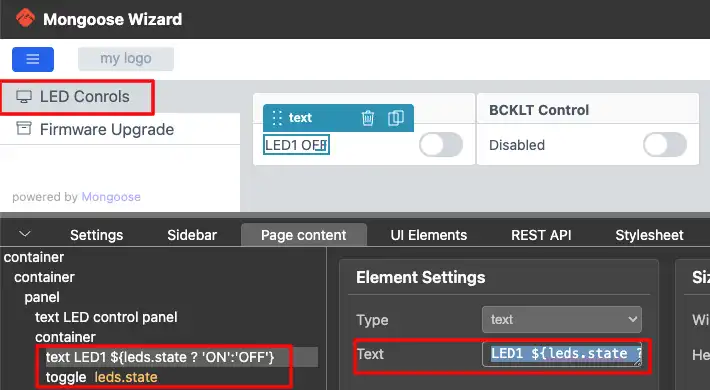Duplicate the text element with copy icon

[396, 118]
